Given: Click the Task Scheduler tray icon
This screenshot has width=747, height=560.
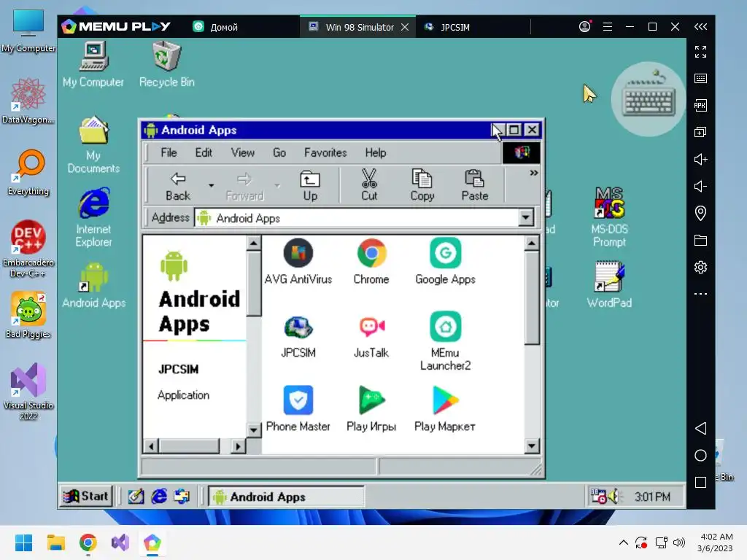Looking at the screenshot, I should (x=598, y=496).
